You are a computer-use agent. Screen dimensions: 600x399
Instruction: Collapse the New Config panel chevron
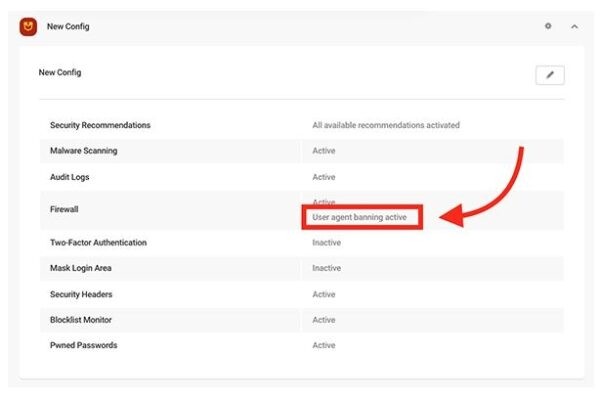574,26
